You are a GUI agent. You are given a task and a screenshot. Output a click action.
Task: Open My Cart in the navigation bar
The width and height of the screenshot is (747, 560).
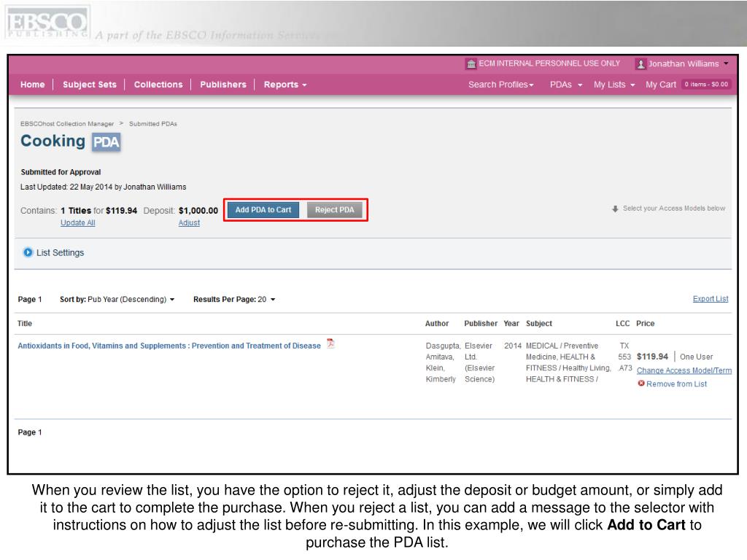(x=661, y=85)
